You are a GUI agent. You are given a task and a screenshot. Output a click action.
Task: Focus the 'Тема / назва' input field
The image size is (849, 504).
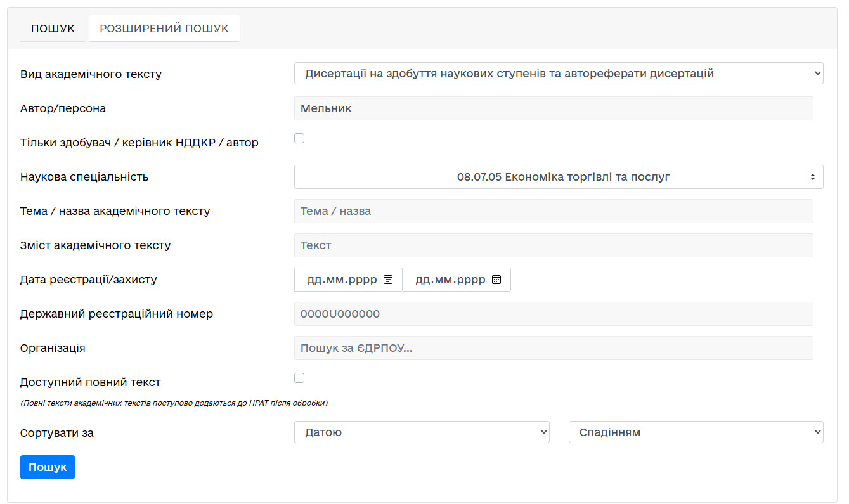pos(553,211)
